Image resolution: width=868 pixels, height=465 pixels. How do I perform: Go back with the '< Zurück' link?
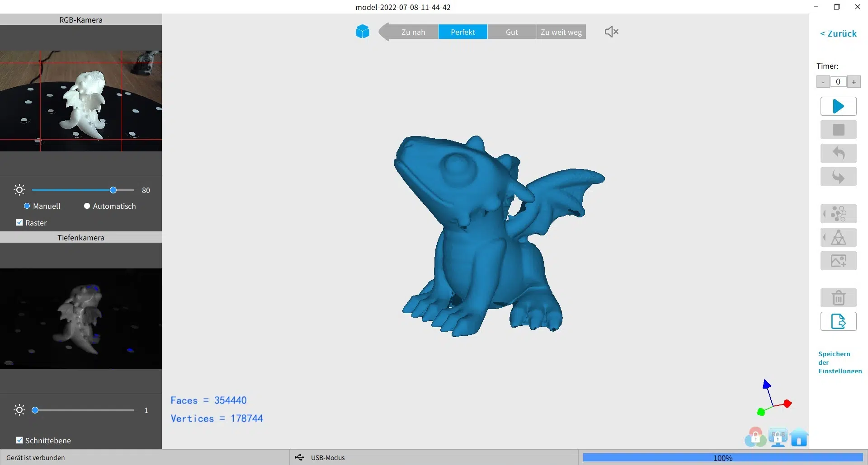click(838, 33)
